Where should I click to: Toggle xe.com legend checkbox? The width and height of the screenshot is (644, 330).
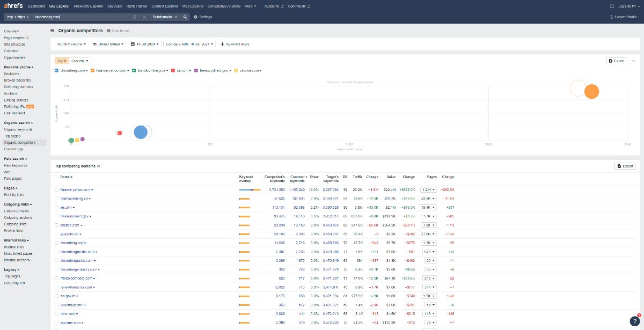(173, 70)
